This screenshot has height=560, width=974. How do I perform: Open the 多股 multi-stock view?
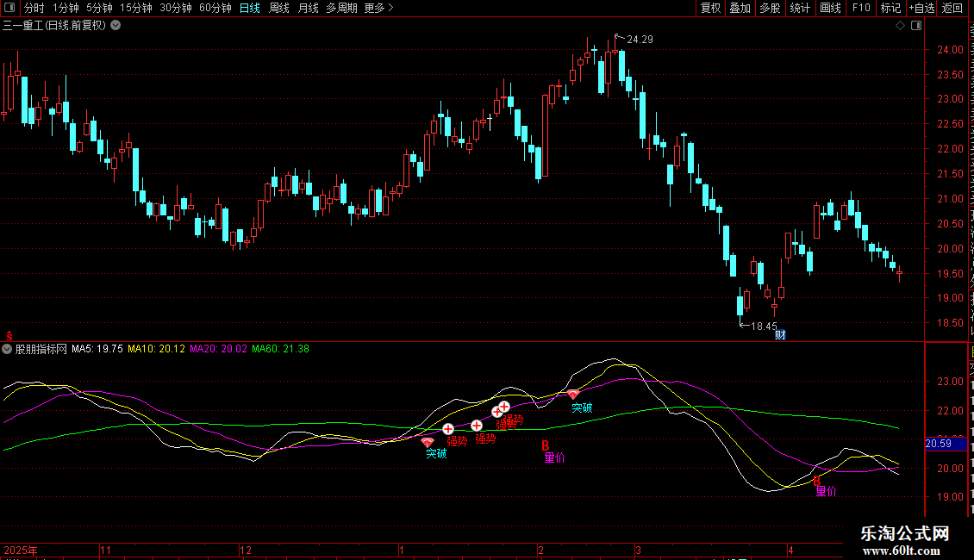(771, 8)
